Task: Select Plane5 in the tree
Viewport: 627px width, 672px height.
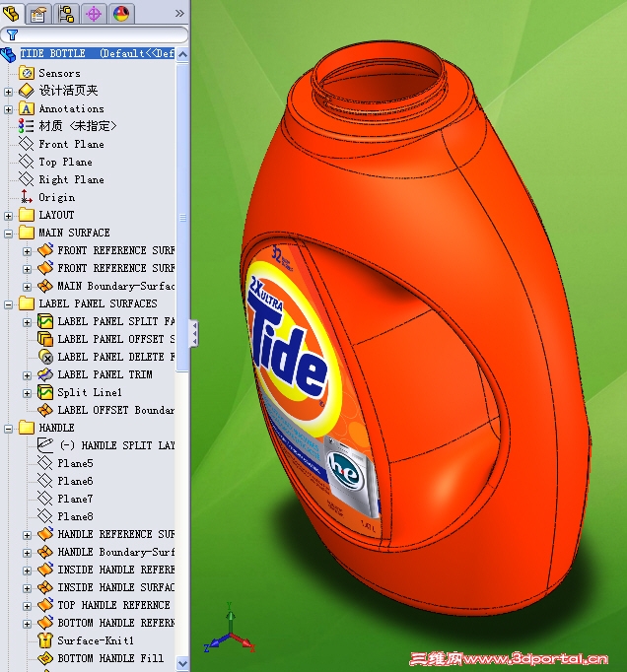Action: (75, 463)
